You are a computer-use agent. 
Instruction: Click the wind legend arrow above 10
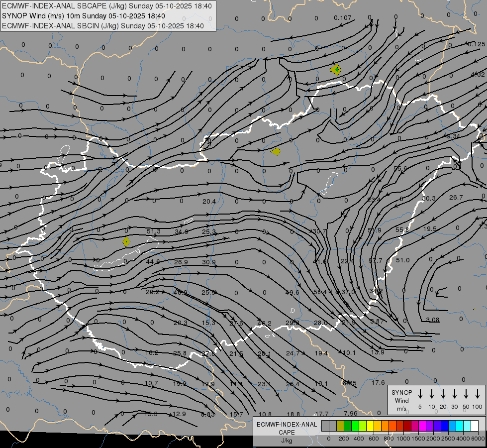pos(431,393)
